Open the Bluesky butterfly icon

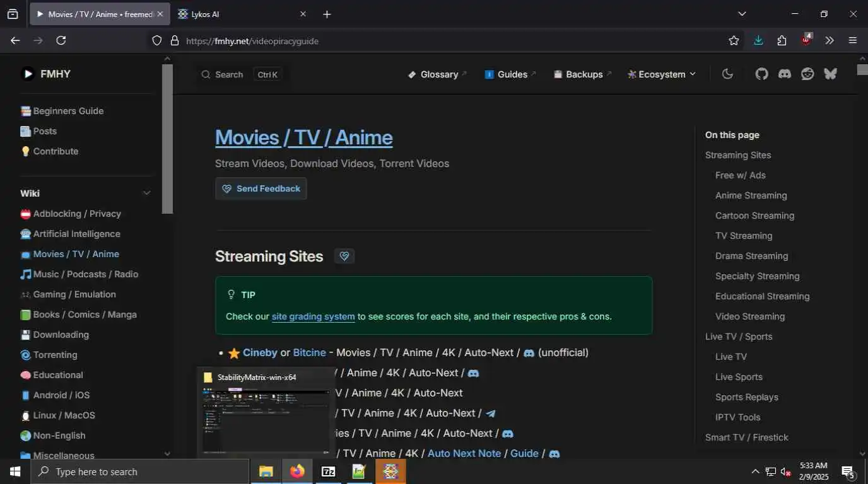[x=830, y=74]
